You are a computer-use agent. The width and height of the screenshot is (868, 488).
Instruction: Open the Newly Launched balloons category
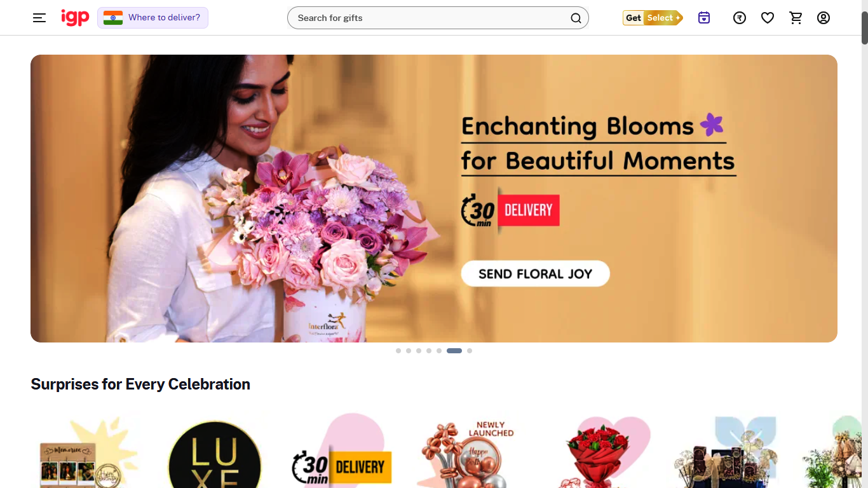[x=469, y=454]
